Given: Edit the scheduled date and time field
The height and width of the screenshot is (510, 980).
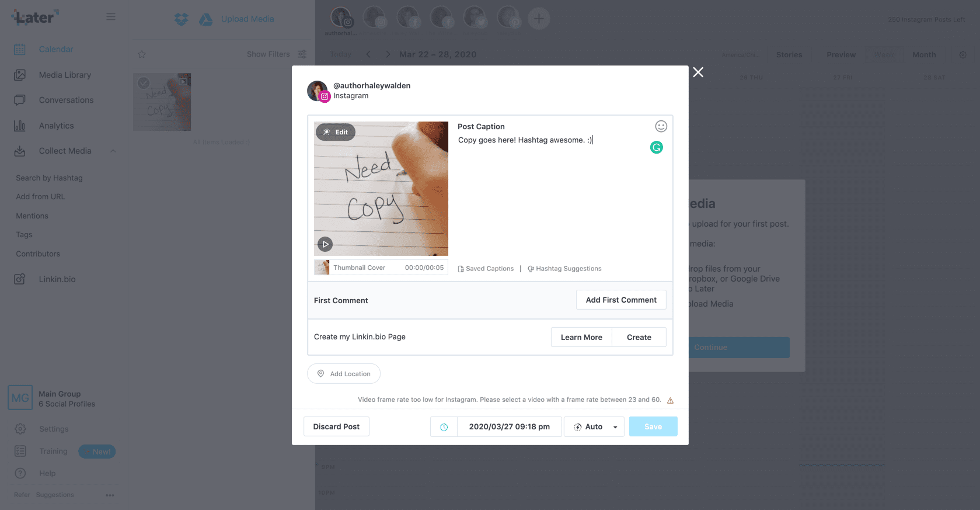Looking at the screenshot, I should 510,426.
